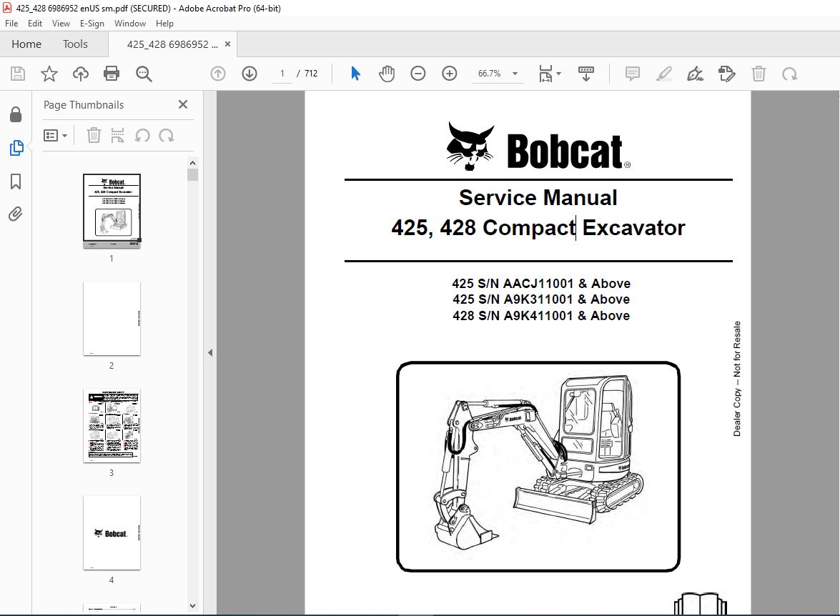Open the Find text magnifier
840x616 pixels.
coord(144,74)
